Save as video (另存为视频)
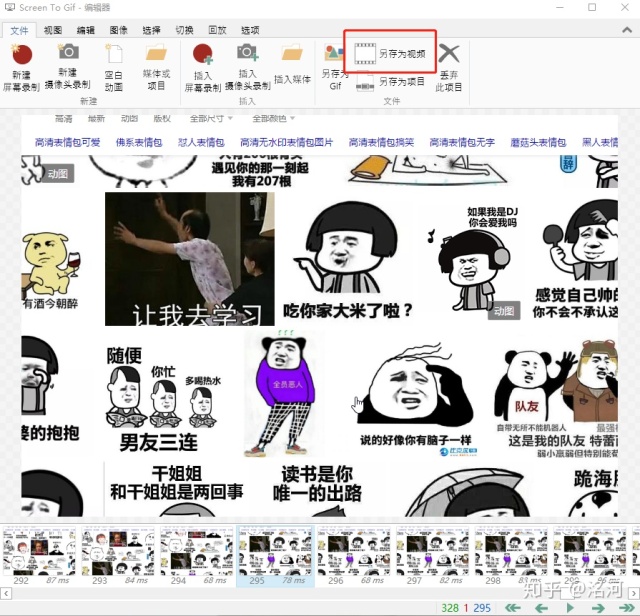 tap(390, 53)
